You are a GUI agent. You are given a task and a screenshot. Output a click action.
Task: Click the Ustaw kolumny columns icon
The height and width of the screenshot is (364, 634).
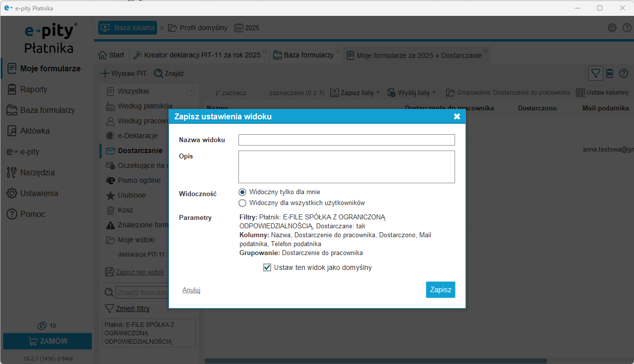click(580, 93)
